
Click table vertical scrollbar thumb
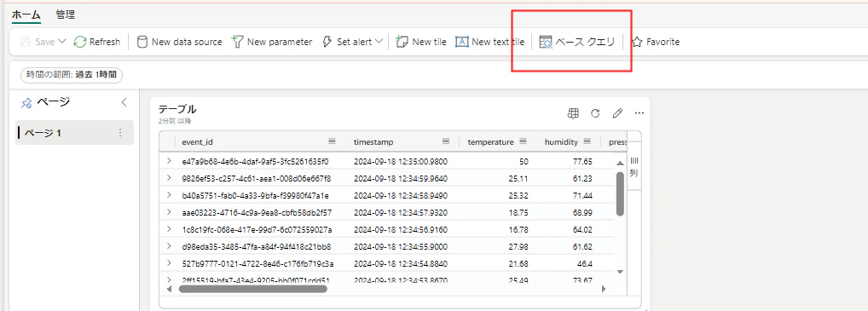(620, 193)
